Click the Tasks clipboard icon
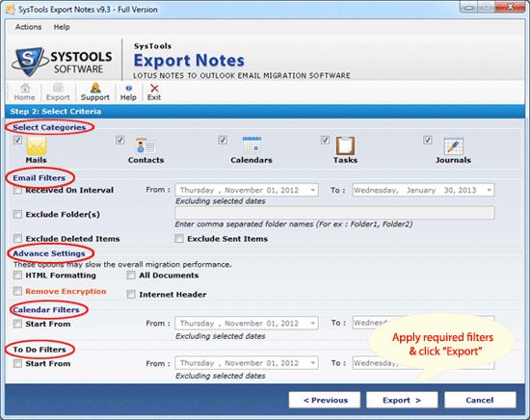The width and height of the screenshot is (530, 420). pos(345,145)
